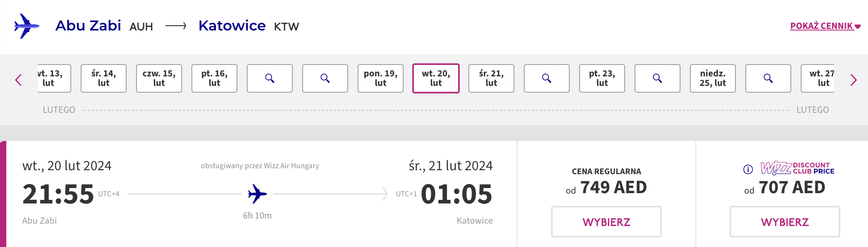Search flights on date after pt. 23
This screenshot has width=868, height=247.
pos(658,78)
